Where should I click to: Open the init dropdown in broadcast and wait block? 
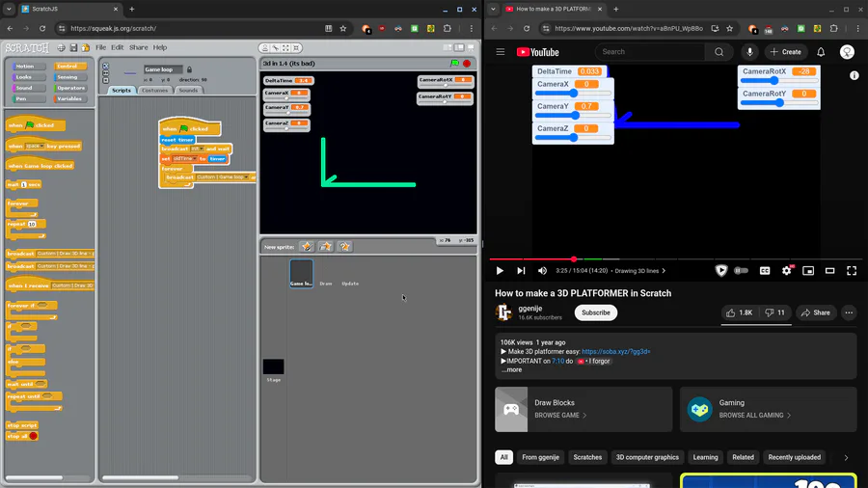pos(198,149)
